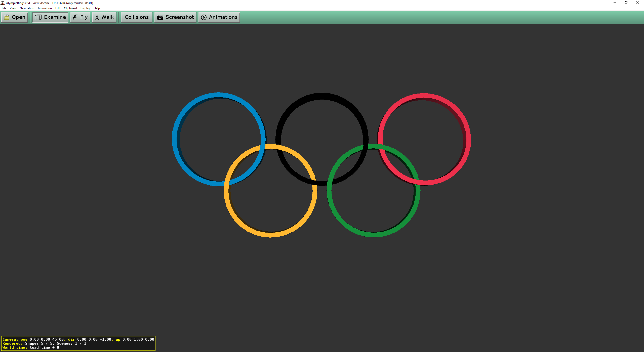Open the View menu
This screenshot has width=644, height=352.
(x=13, y=8)
